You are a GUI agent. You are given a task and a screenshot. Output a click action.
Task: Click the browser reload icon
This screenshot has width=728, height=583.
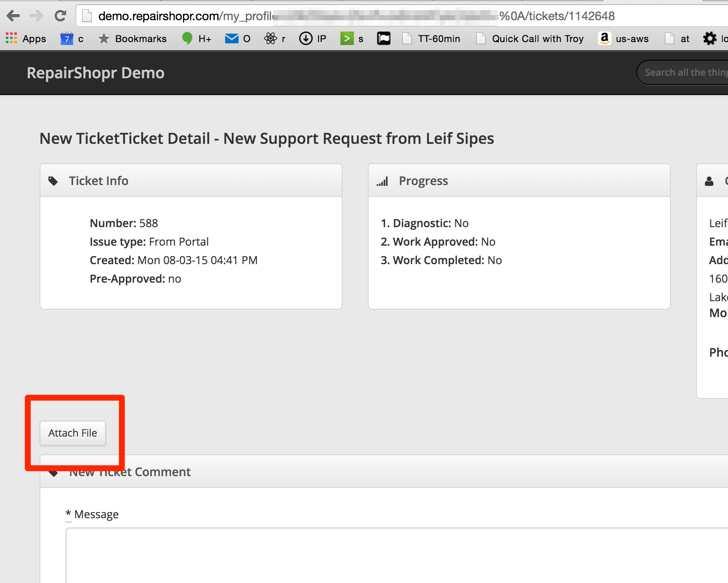point(61,16)
